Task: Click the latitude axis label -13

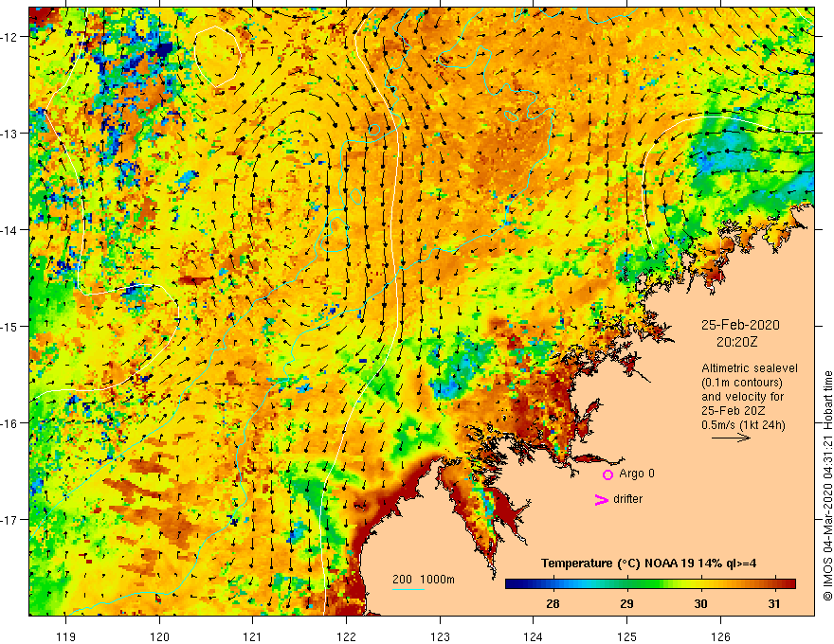Action: 9,134
